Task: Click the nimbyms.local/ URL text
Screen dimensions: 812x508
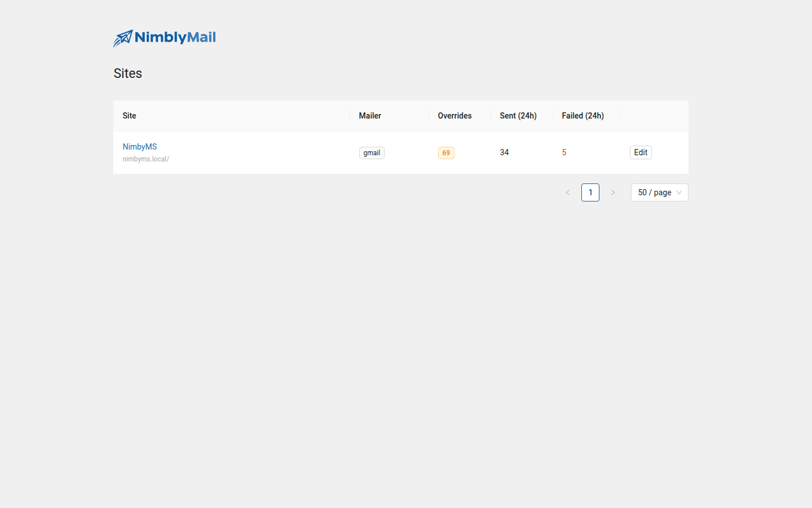Action: (x=146, y=159)
